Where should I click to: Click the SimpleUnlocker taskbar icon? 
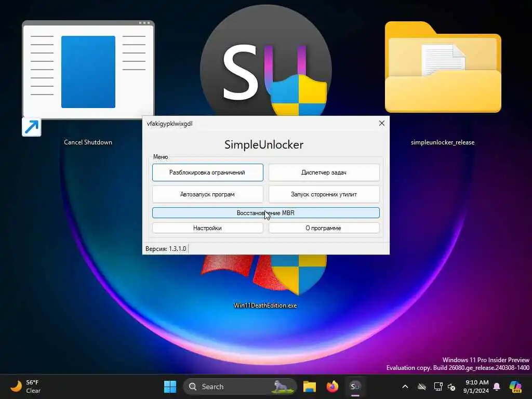tap(355, 387)
